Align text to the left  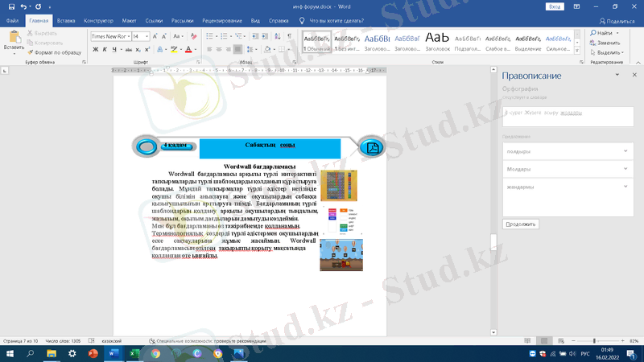209,50
